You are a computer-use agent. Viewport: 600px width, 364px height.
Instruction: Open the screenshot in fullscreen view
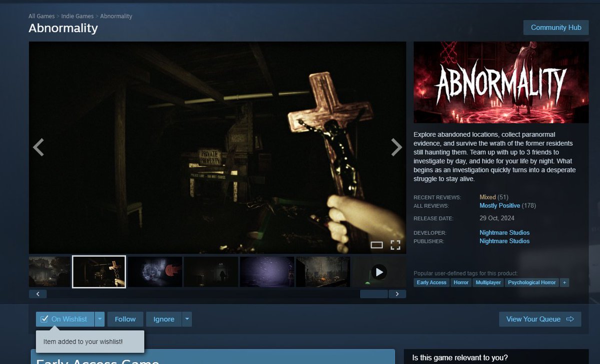[x=395, y=244]
